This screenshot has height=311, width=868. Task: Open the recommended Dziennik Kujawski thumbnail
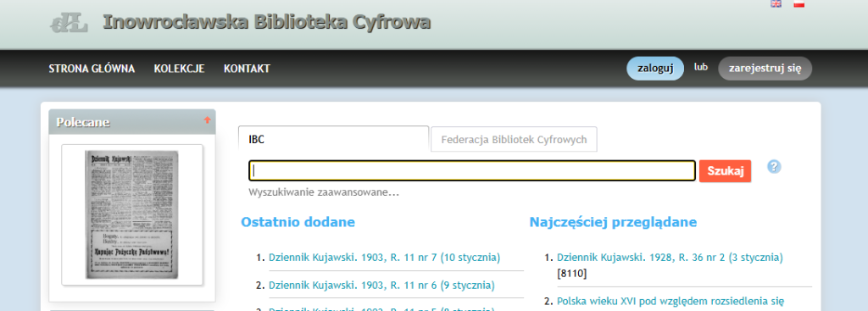click(x=132, y=214)
